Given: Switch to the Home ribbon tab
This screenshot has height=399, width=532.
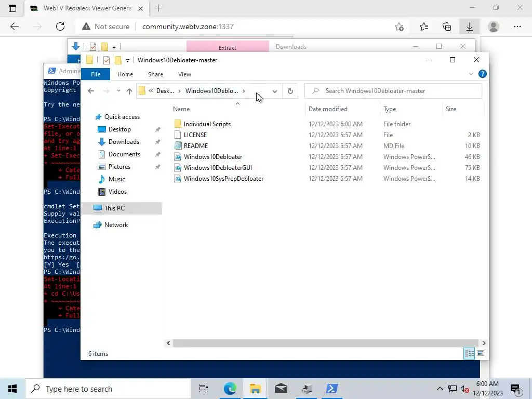Looking at the screenshot, I should pyautogui.click(x=125, y=74).
